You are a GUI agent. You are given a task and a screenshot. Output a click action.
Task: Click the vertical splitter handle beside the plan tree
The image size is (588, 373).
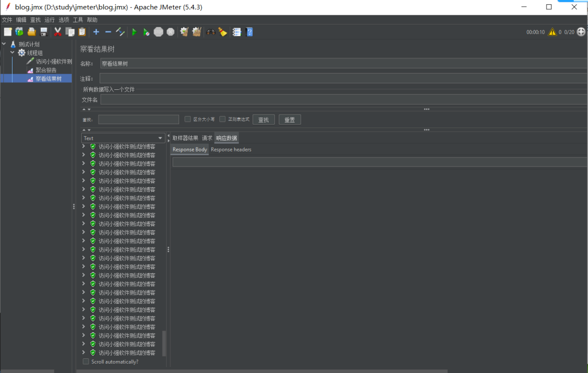pos(74,206)
